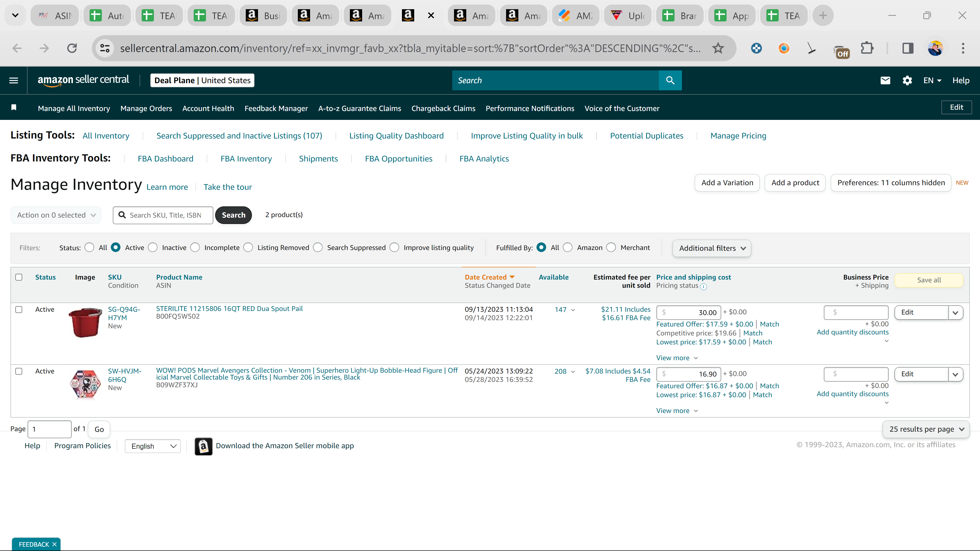This screenshot has height=551, width=980.
Task: Open the site information icon in address bar
Action: [x=105, y=48]
